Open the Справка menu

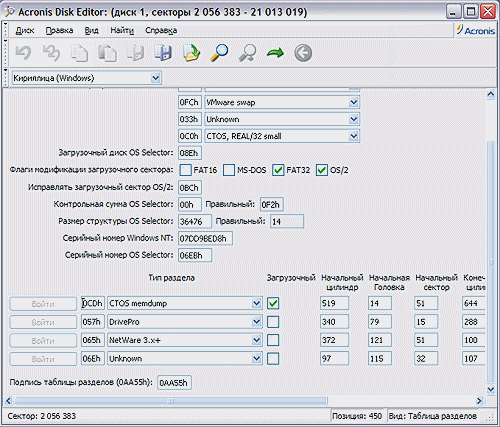[x=161, y=31]
